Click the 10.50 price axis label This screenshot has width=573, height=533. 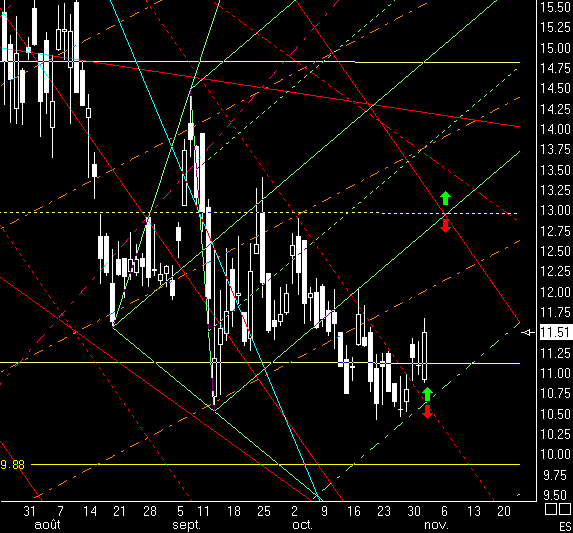pos(555,414)
